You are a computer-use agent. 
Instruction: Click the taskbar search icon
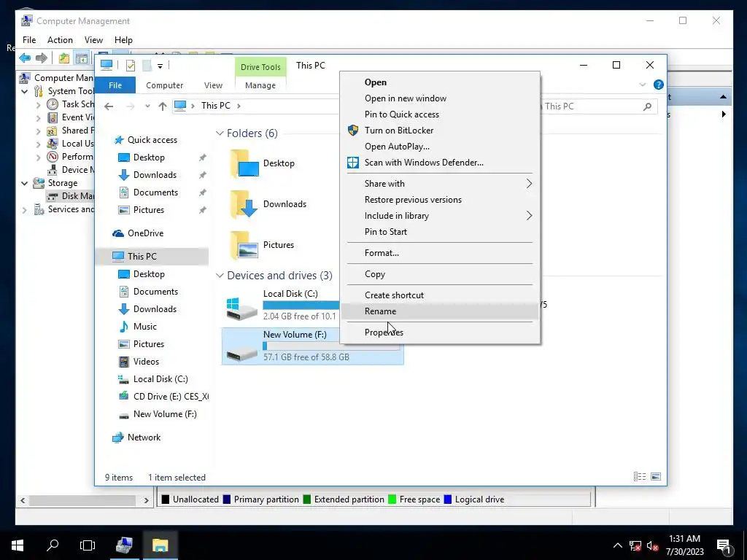point(53,545)
